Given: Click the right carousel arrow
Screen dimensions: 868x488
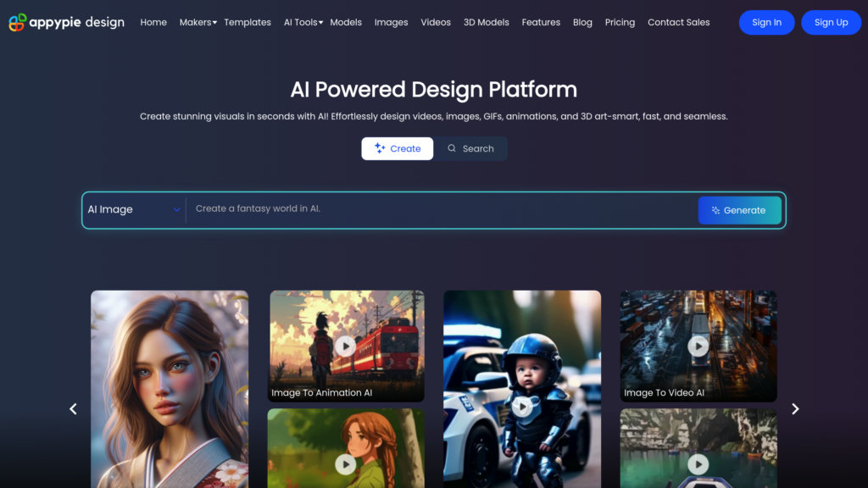Looking at the screenshot, I should (795, 408).
